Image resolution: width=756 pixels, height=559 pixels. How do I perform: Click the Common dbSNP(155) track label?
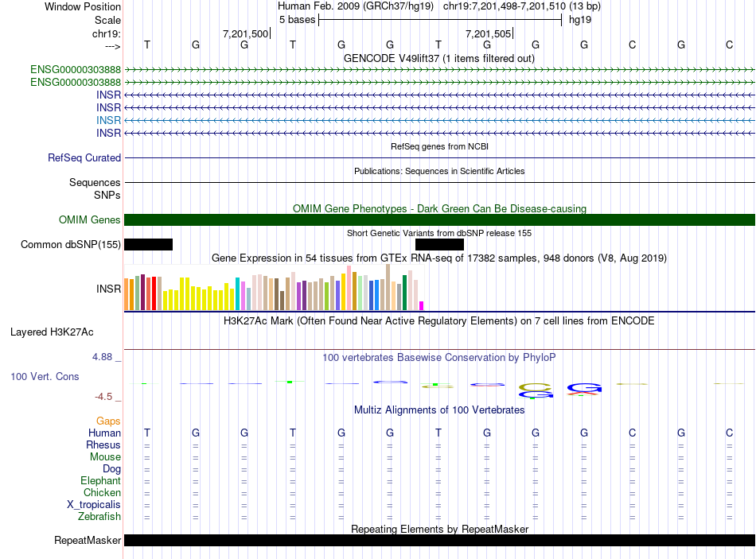(71, 245)
